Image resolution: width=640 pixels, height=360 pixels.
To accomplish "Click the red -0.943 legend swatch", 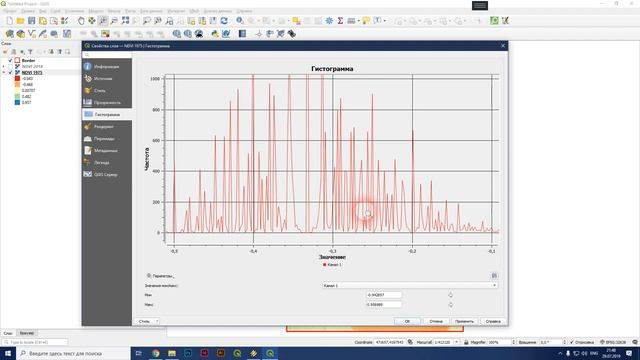I will point(17,78).
